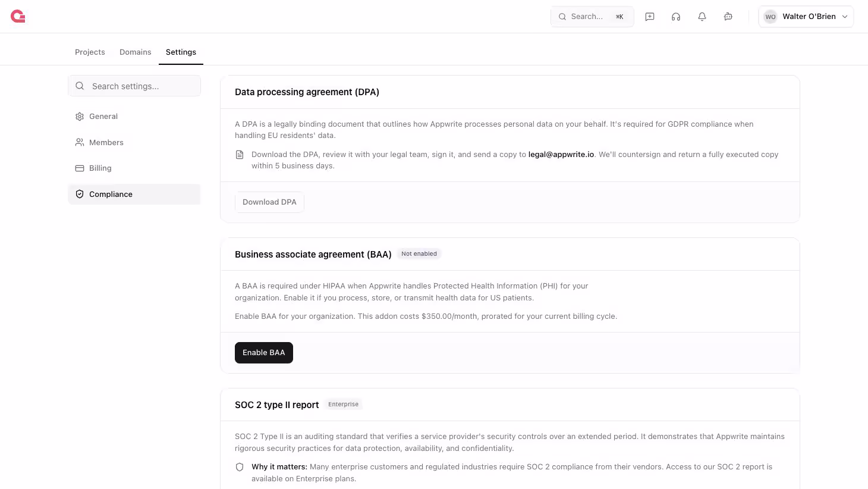Switch to the Projects tab

[90, 52]
